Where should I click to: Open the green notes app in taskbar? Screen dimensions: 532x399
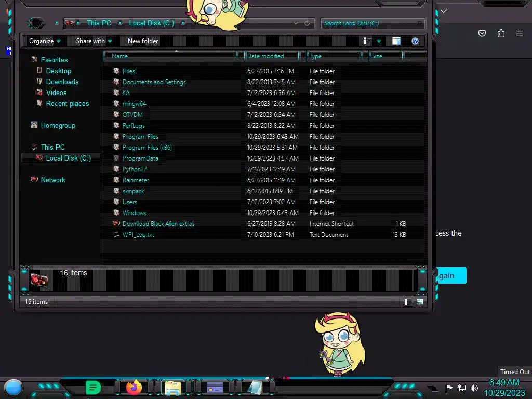[x=93, y=388]
